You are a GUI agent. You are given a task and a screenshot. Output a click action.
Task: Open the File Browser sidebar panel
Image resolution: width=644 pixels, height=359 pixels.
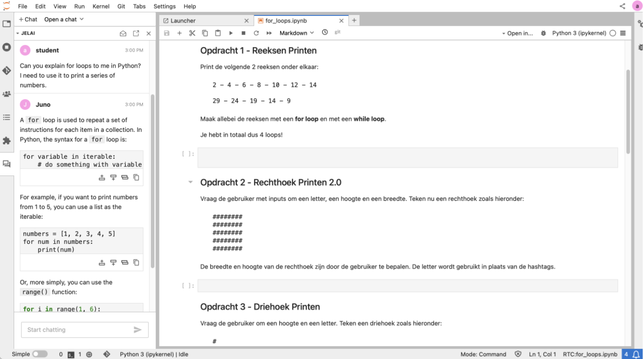tap(6, 24)
